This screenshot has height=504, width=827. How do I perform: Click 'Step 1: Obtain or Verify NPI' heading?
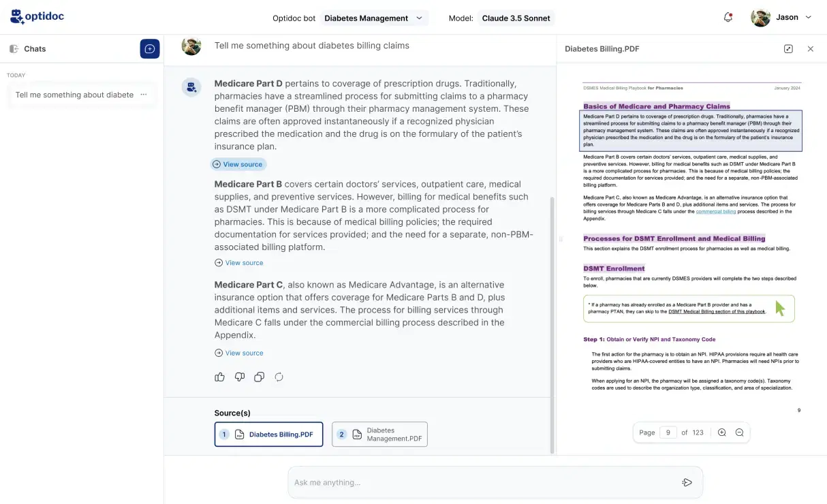649,339
